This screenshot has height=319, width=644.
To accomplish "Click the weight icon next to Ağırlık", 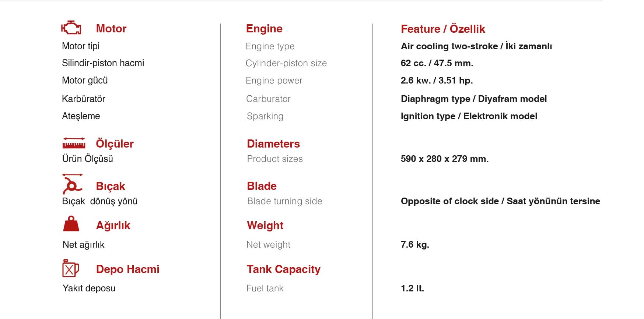I will (x=71, y=224).
